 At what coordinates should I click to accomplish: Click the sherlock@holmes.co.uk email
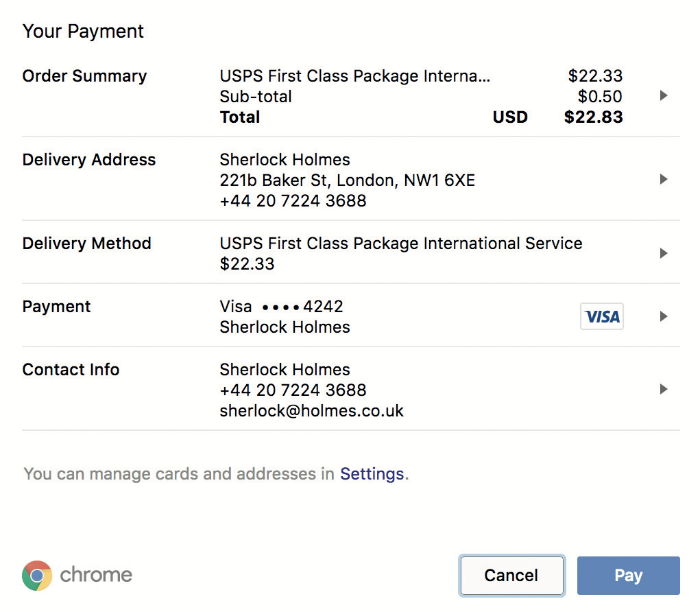[311, 411]
